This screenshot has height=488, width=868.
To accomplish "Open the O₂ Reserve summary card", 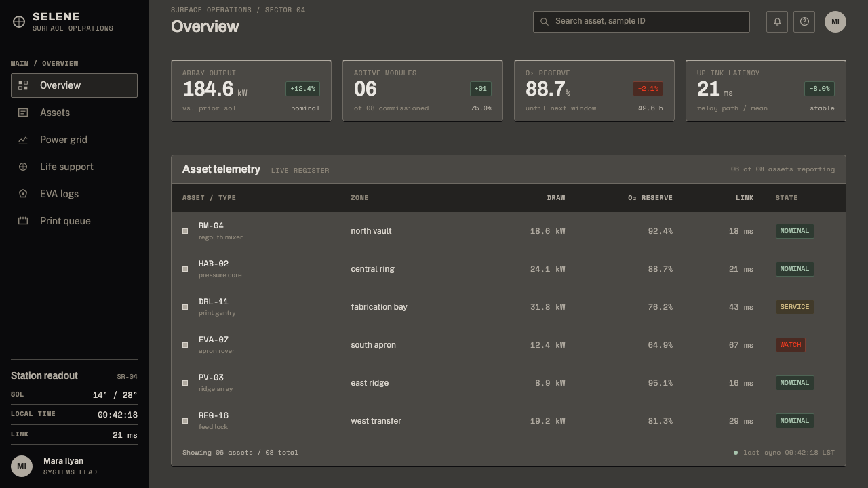I will [x=594, y=91].
